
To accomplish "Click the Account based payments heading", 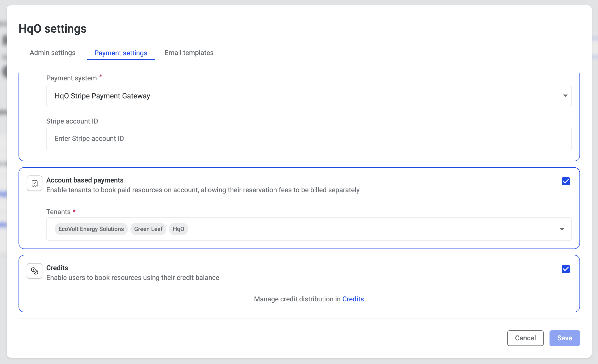I will (85, 180).
